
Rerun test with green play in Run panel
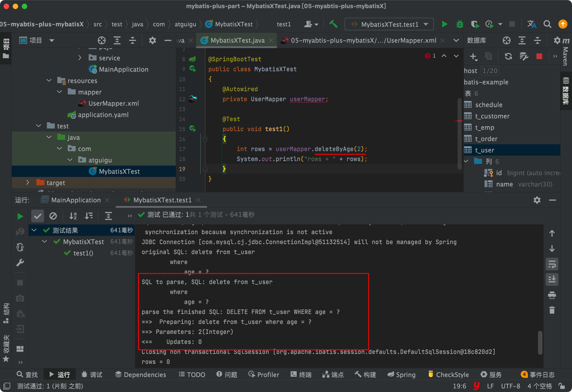tap(20, 216)
